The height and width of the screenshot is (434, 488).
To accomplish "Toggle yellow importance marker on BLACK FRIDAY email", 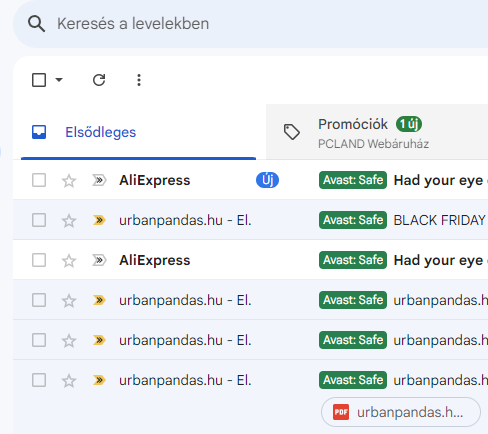I will coord(99,220).
